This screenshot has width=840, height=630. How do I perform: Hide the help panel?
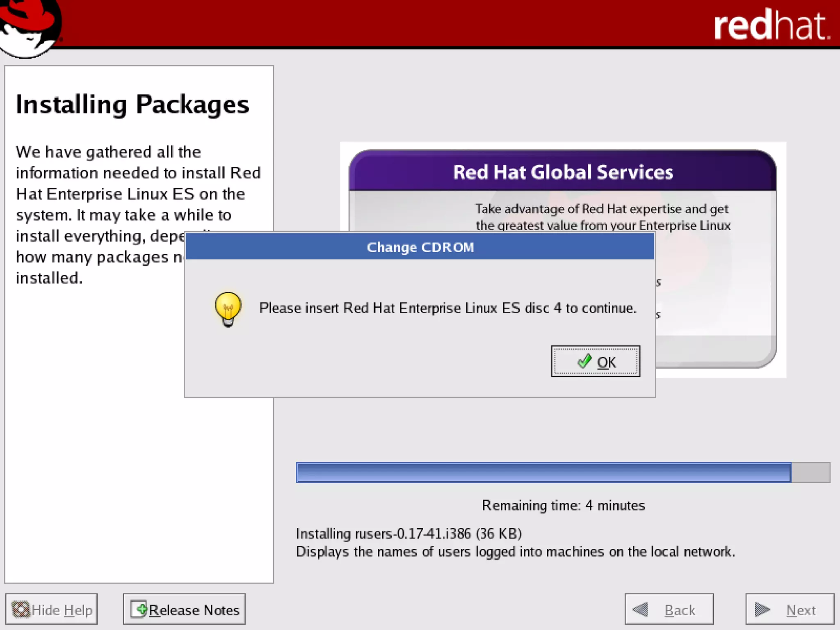pyautogui.click(x=52, y=609)
